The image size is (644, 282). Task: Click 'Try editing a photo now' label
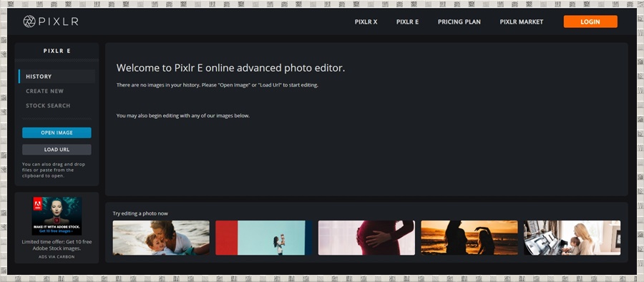[x=140, y=213]
